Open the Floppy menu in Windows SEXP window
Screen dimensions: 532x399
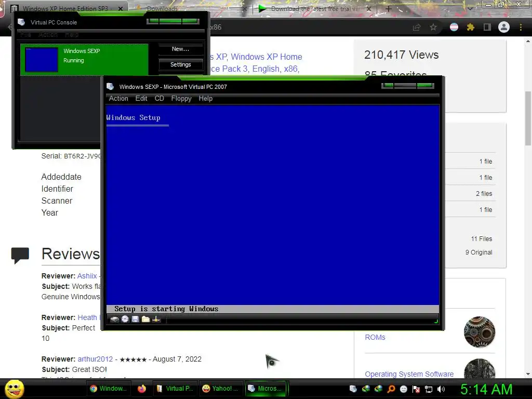181,98
